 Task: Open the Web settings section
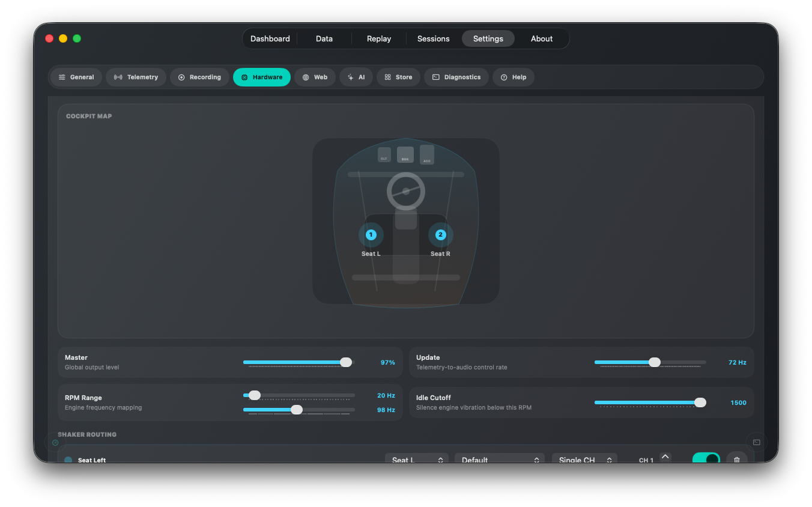(315, 77)
